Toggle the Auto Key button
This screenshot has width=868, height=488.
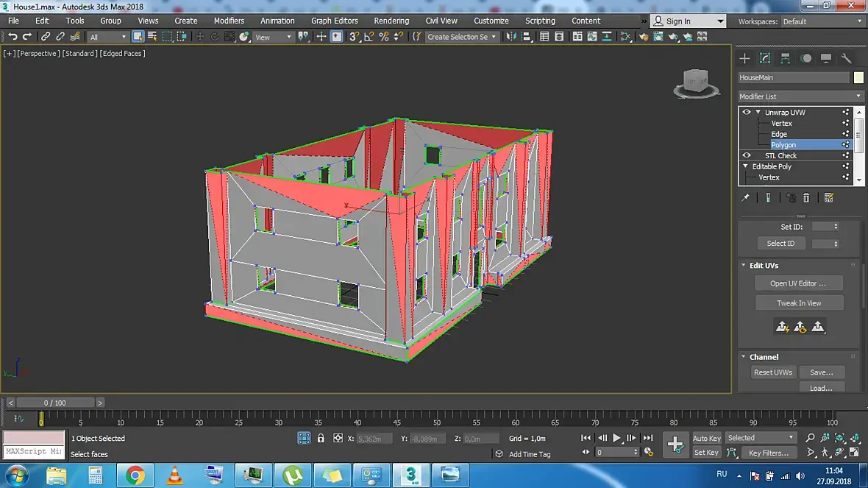point(706,438)
